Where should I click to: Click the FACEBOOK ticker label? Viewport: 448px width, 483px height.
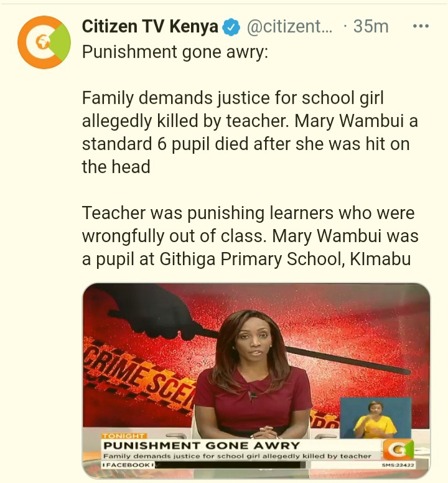[128, 464]
